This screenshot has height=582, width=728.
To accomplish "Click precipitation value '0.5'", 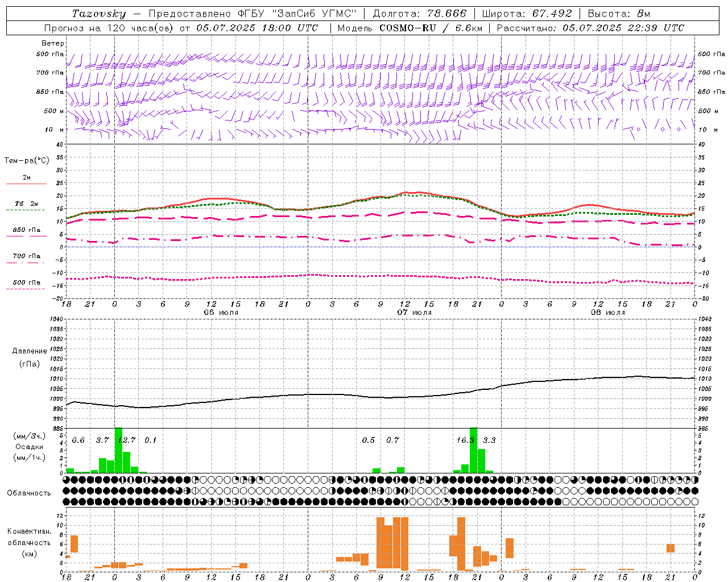I will click(x=369, y=440).
